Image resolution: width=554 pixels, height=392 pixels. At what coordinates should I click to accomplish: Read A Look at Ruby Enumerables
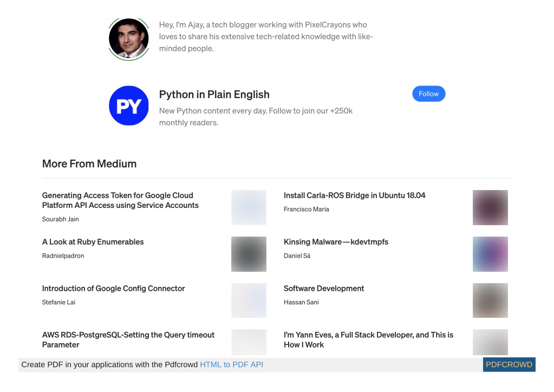pos(93,242)
